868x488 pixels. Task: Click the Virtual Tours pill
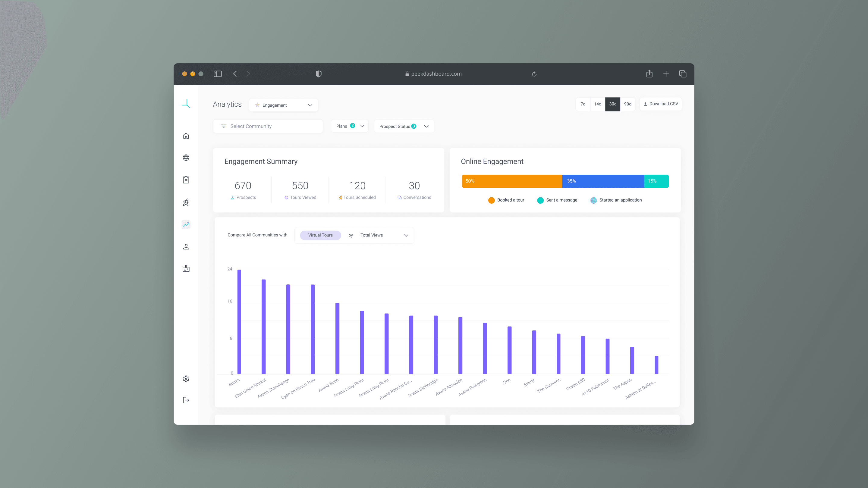pyautogui.click(x=320, y=235)
